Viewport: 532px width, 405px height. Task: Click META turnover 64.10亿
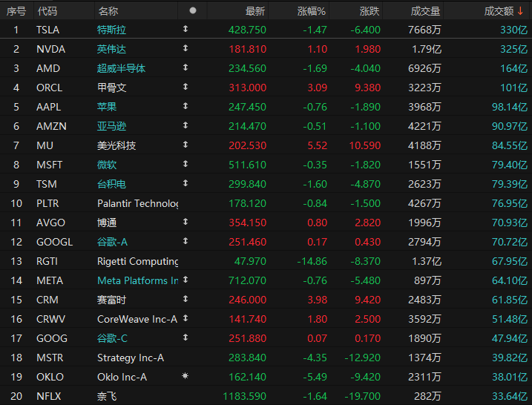(510, 280)
